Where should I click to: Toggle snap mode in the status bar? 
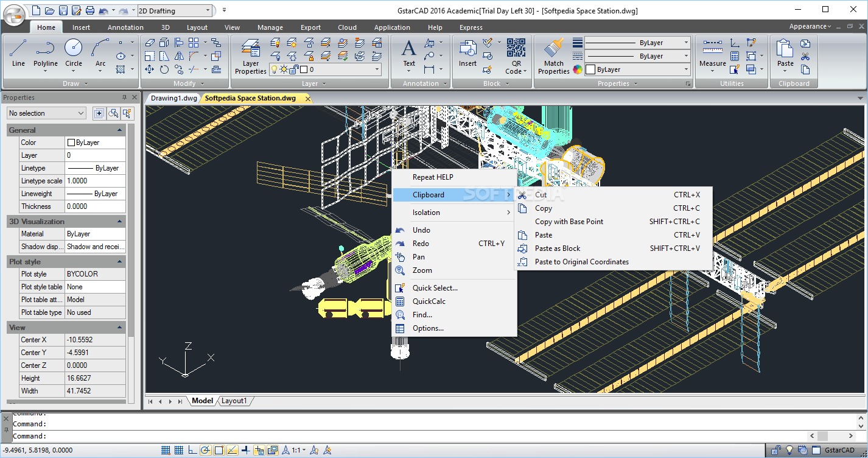(165, 451)
